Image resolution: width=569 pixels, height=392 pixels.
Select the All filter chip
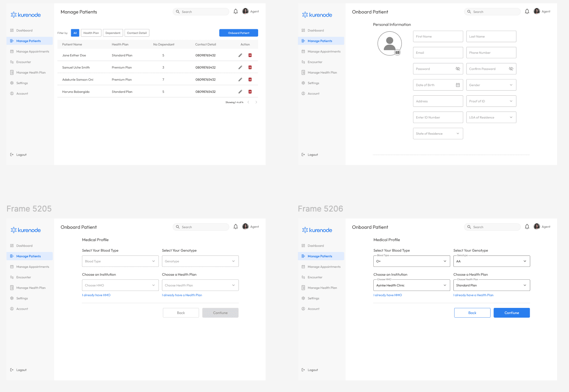(75, 33)
